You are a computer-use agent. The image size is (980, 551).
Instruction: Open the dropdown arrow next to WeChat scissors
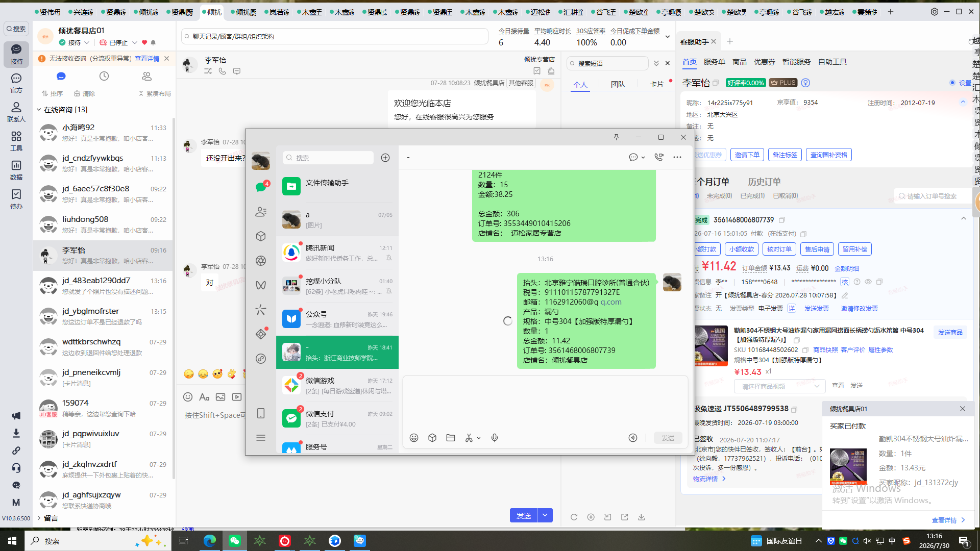479,438
